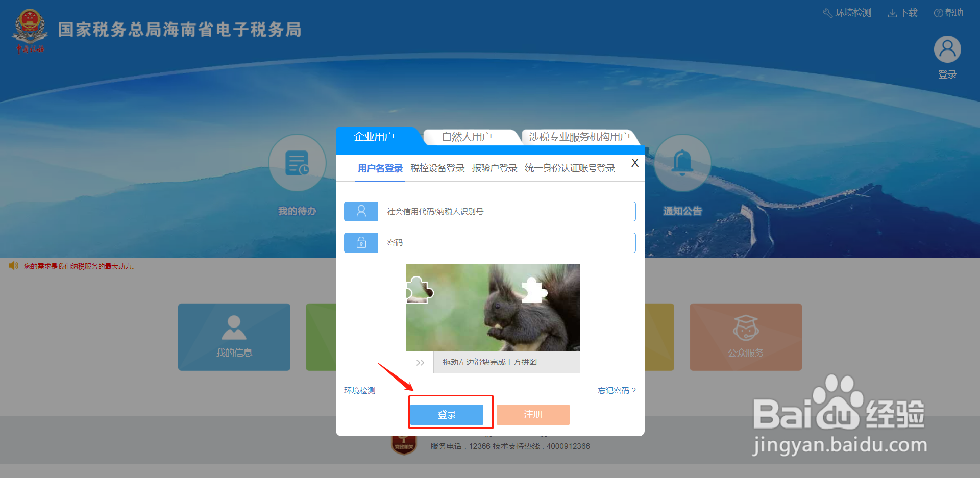Click the captcha slider handle with arrows
980x478 pixels.
[420, 362]
